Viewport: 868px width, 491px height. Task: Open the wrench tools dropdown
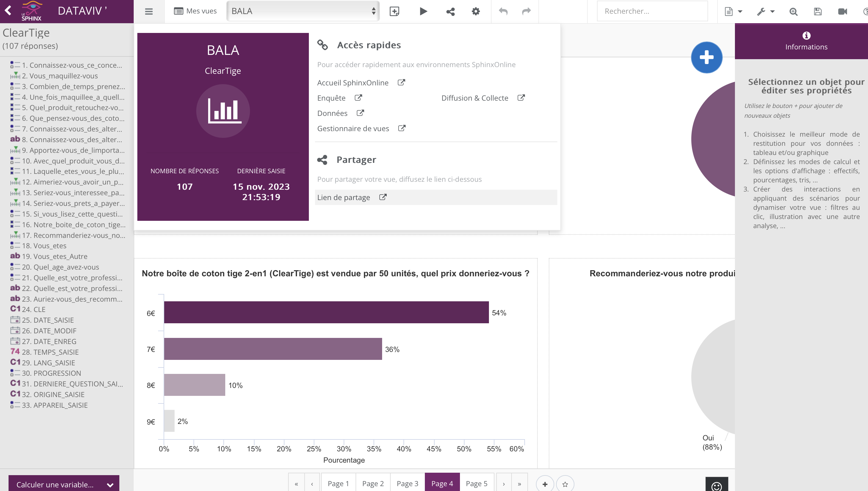pos(765,12)
